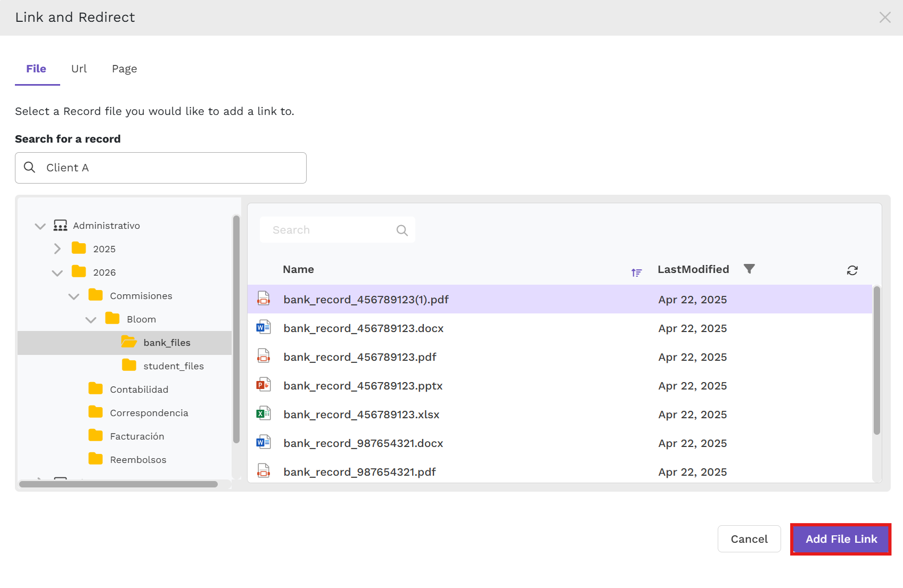Click the Add File Link button
This screenshot has width=903, height=588.
[x=841, y=539]
